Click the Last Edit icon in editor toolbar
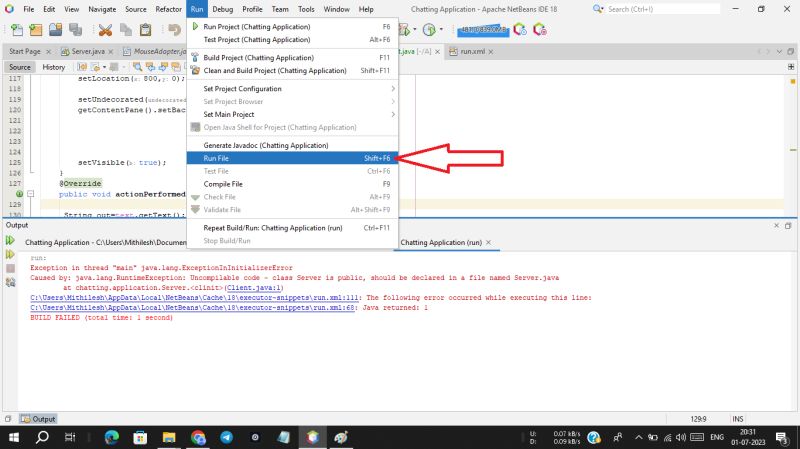Screen dimensions: 800x449 [82, 67]
